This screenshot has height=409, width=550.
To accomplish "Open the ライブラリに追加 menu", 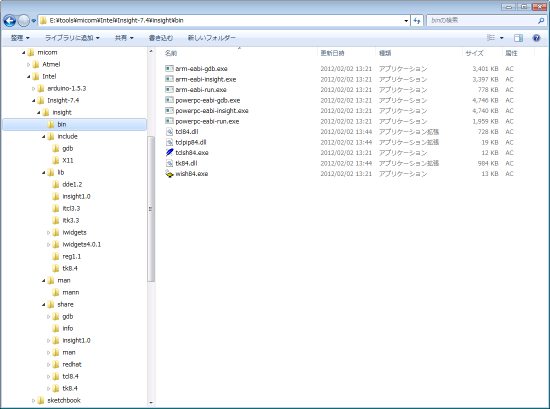I will tap(72, 38).
